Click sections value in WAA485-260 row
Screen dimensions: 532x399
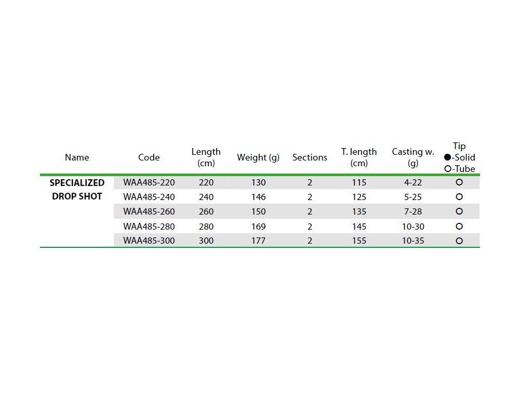pyautogui.click(x=310, y=212)
